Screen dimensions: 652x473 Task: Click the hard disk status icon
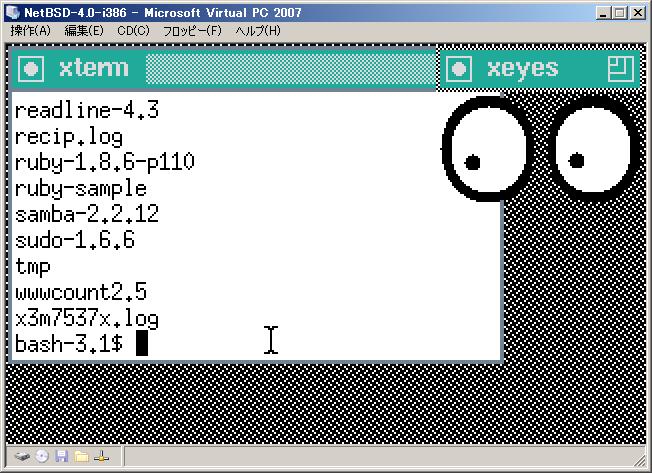(x=22, y=457)
